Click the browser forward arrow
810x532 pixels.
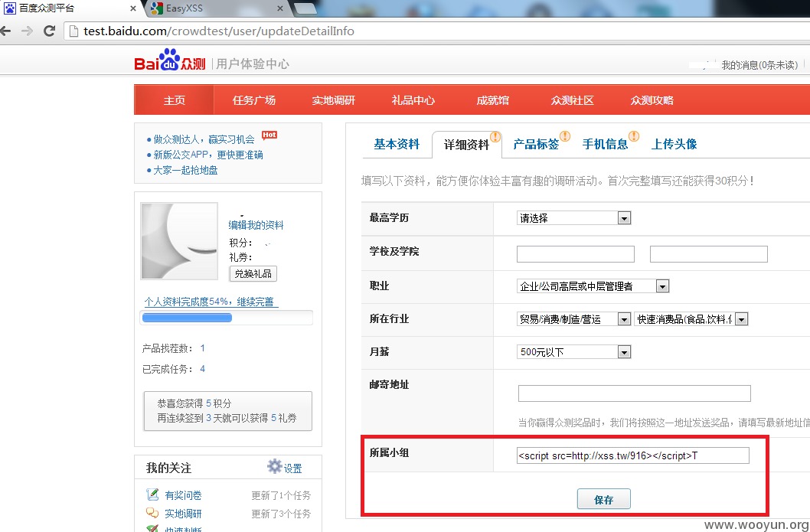(27, 31)
